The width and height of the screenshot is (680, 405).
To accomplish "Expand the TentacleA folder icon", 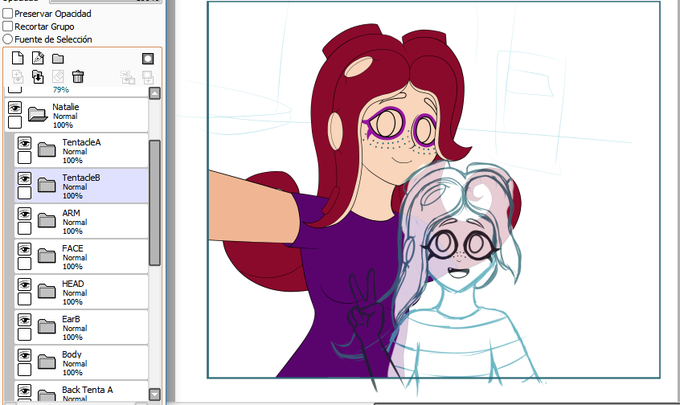I will coord(46,150).
